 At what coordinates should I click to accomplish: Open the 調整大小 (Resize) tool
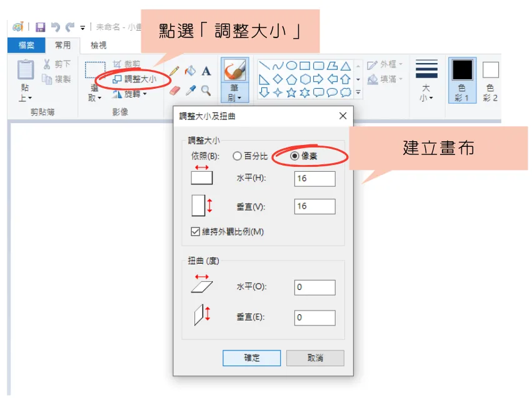tap(136, 80)
